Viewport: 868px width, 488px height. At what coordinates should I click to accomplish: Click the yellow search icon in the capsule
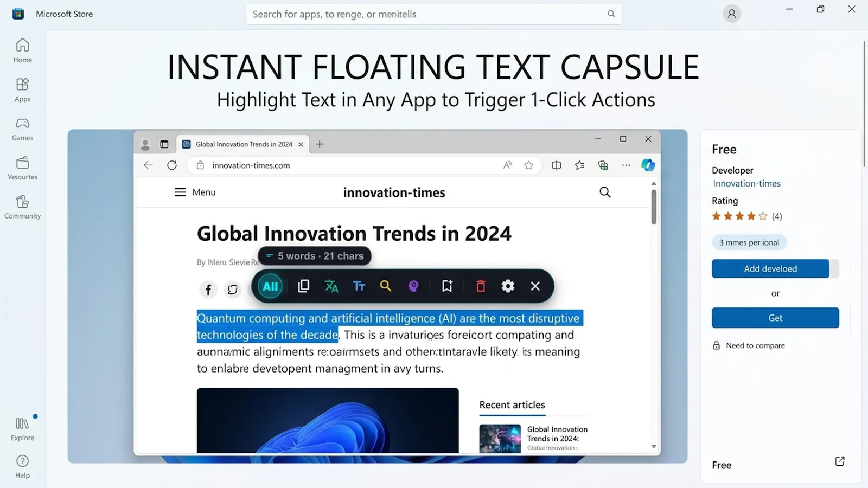point(386,286)
